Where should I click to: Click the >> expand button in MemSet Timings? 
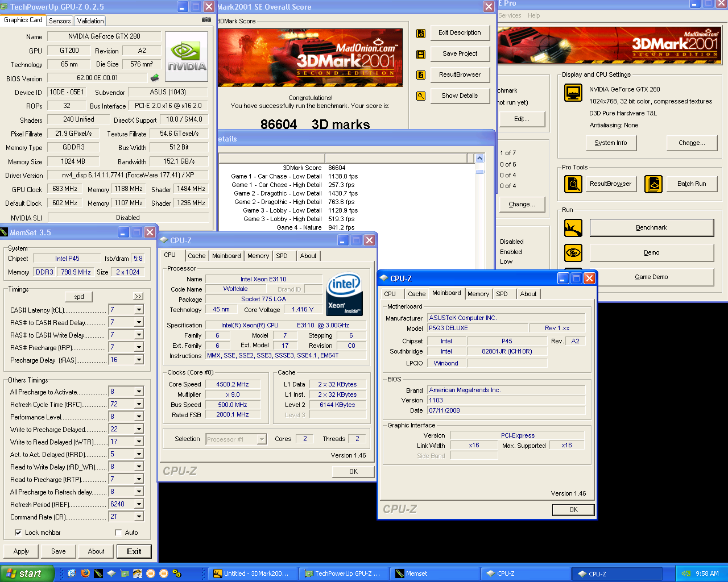tap(138, 297)
